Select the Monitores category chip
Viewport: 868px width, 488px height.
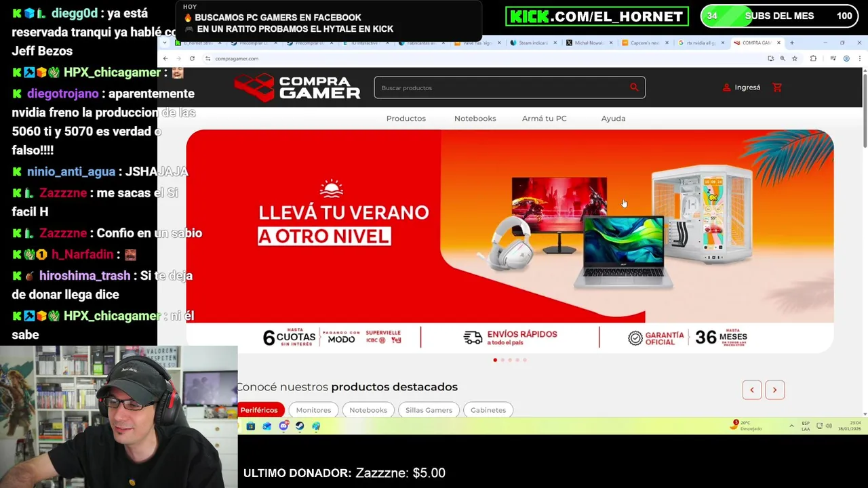coord(313,410)
